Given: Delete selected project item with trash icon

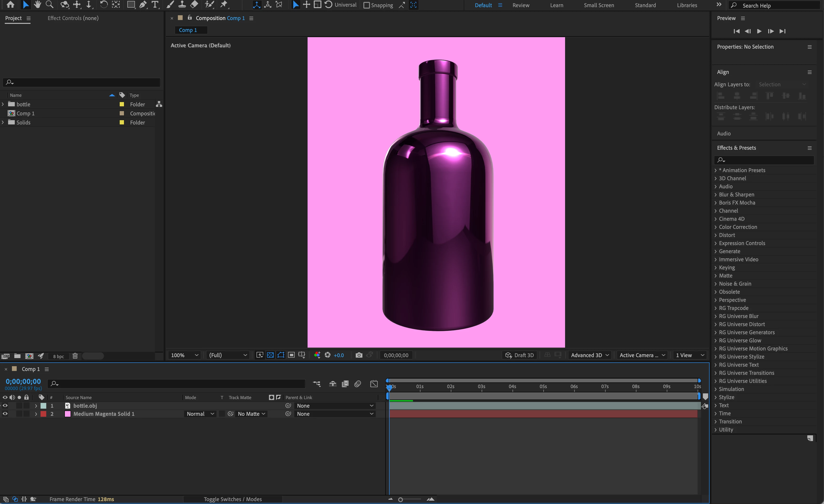Looking at the screenshot, I should 75,356.
